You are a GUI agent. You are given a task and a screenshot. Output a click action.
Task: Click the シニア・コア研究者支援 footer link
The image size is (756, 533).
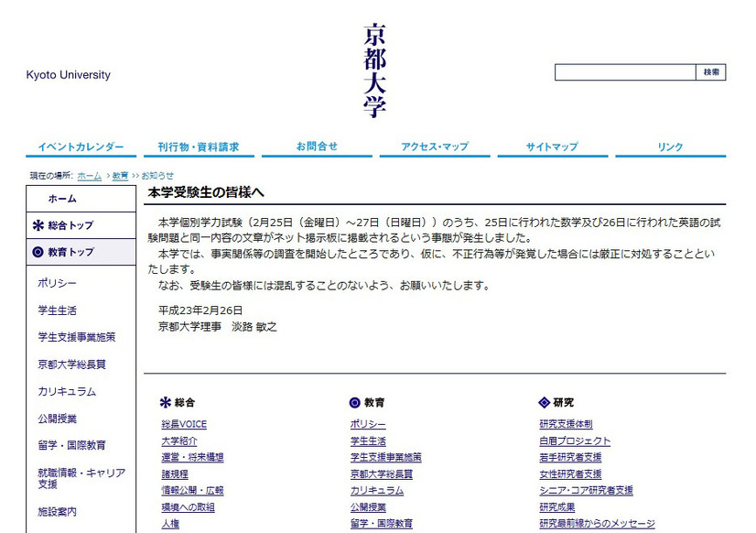click(x=587, y=491)
